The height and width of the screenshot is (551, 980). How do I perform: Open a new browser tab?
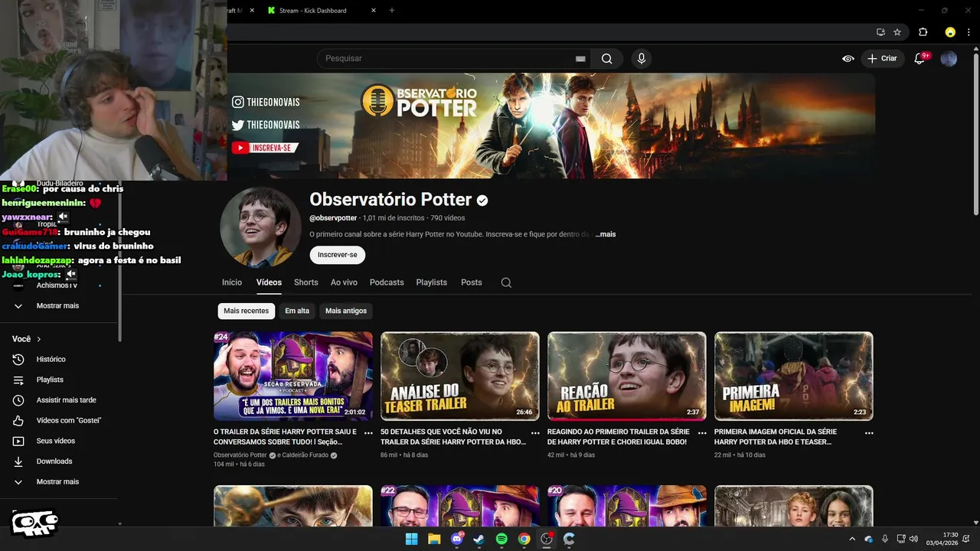pos(392,11)
